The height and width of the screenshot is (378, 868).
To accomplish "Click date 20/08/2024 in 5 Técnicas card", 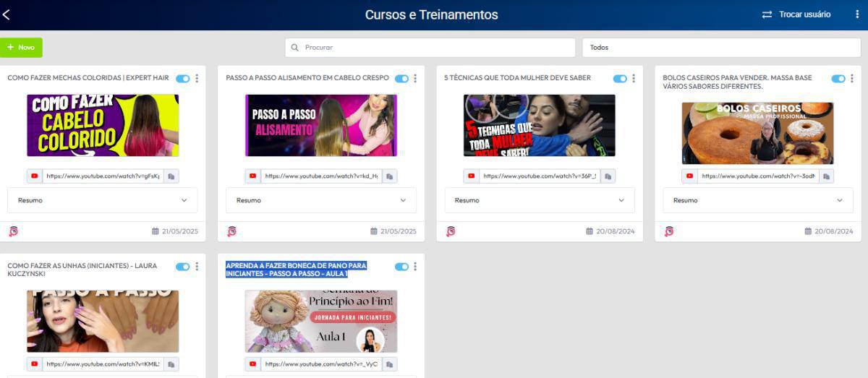I will pos(617,231).
